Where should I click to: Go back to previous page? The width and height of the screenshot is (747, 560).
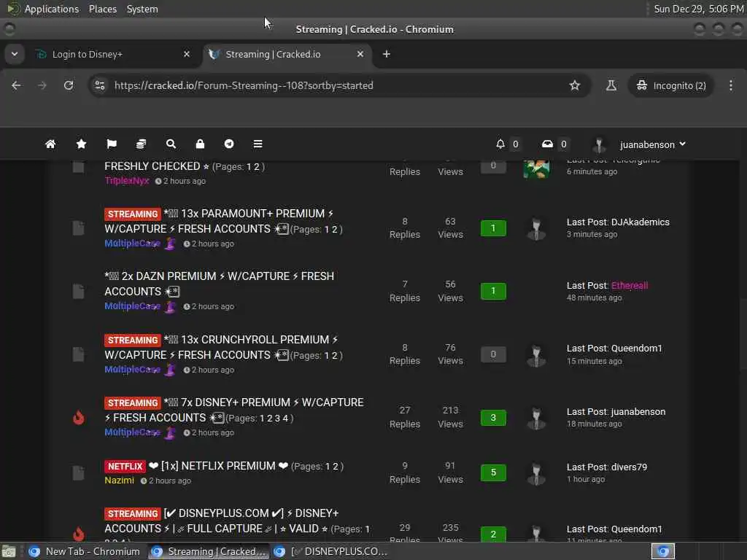point(16,85)
